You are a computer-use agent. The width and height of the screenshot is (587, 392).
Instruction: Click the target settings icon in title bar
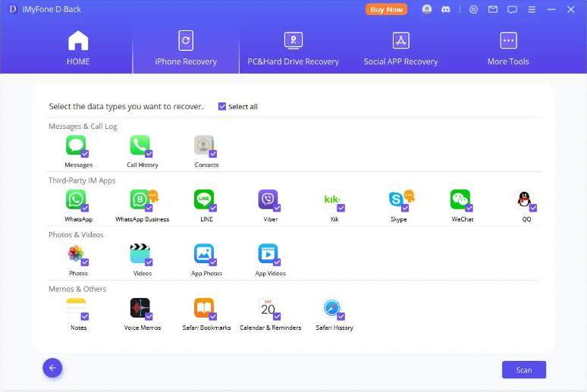[x=473, y=9]
